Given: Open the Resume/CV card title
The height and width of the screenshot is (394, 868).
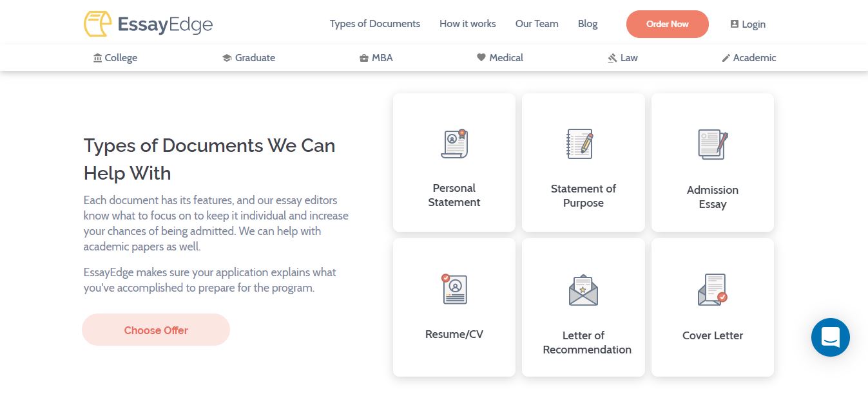Looking at the screenshot, I should pos(454,334).
